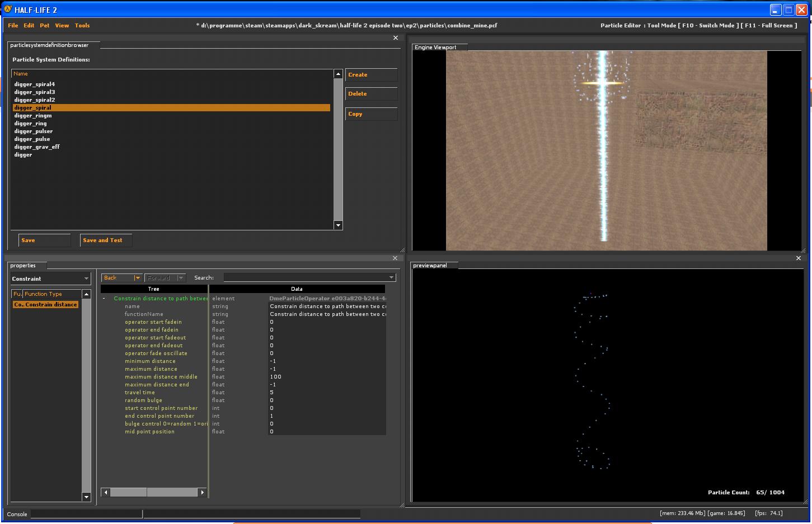Click the definitions list scroll-up arrow

[x=338, y=74]
